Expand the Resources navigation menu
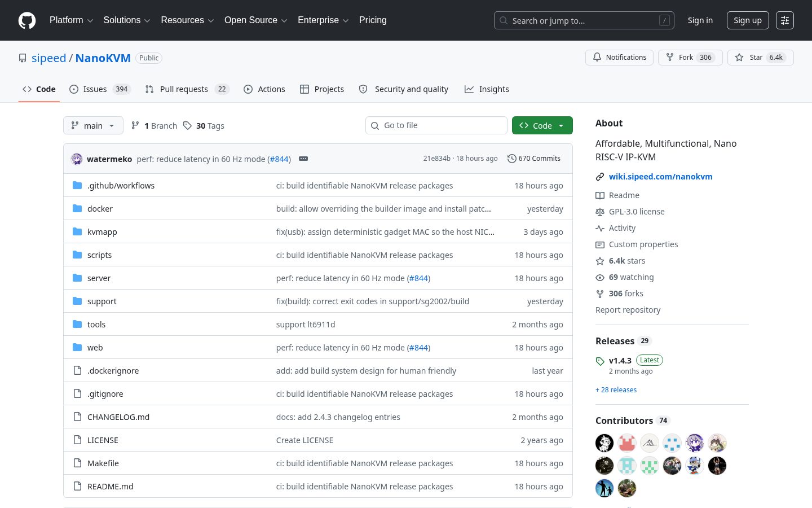812x508 pixels. click(187, 20)
